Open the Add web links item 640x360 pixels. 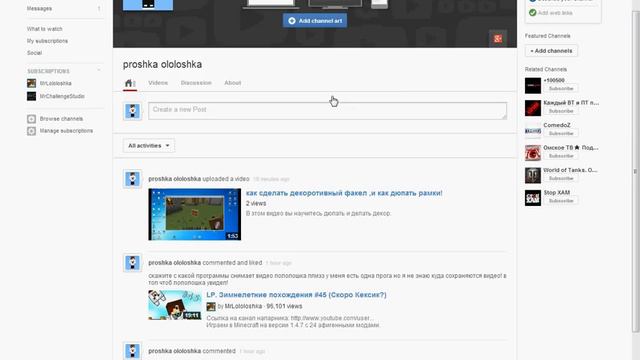pos(555,13)
